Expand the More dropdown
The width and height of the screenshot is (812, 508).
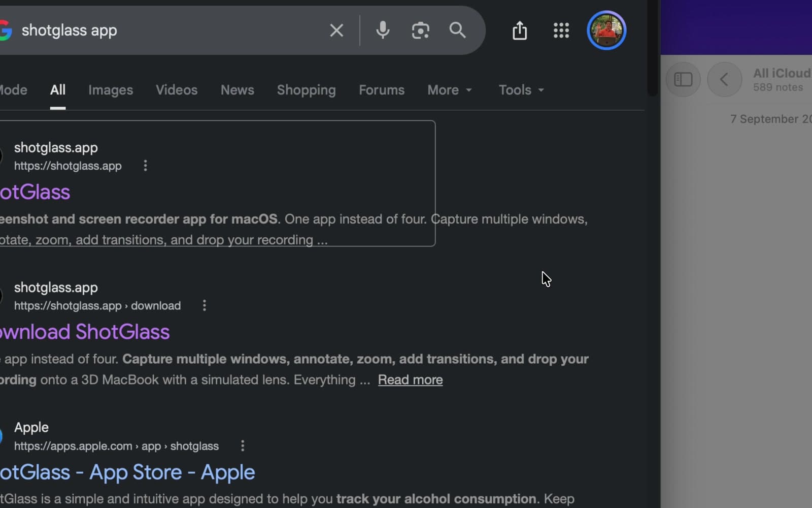click(x=450, y=90)
